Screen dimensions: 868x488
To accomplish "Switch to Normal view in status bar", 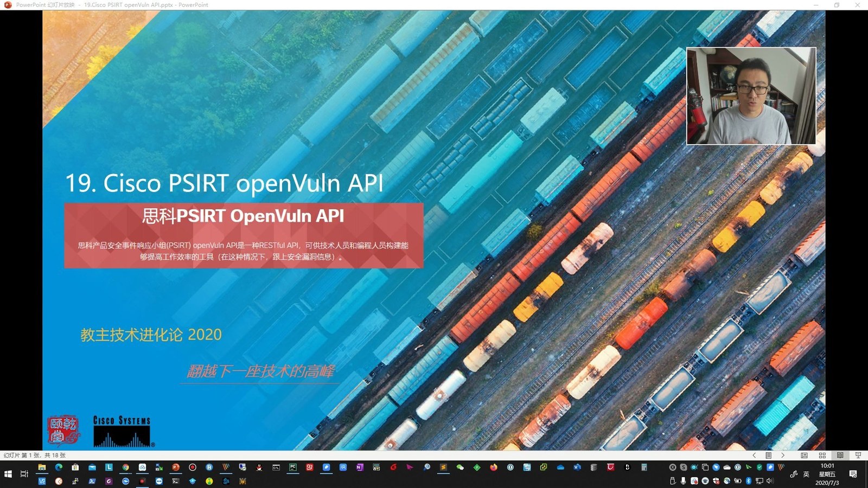I will (x=805, y=455).
